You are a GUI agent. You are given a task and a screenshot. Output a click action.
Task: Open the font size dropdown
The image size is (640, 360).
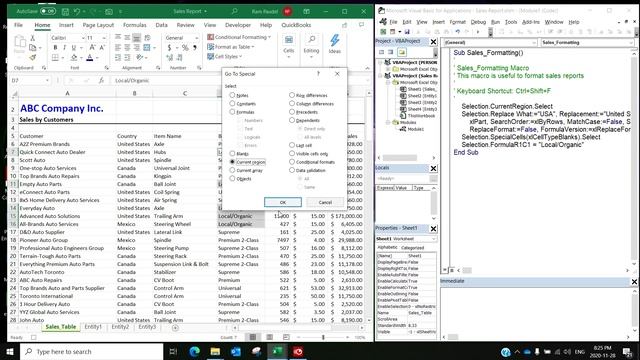pos(104,38)
